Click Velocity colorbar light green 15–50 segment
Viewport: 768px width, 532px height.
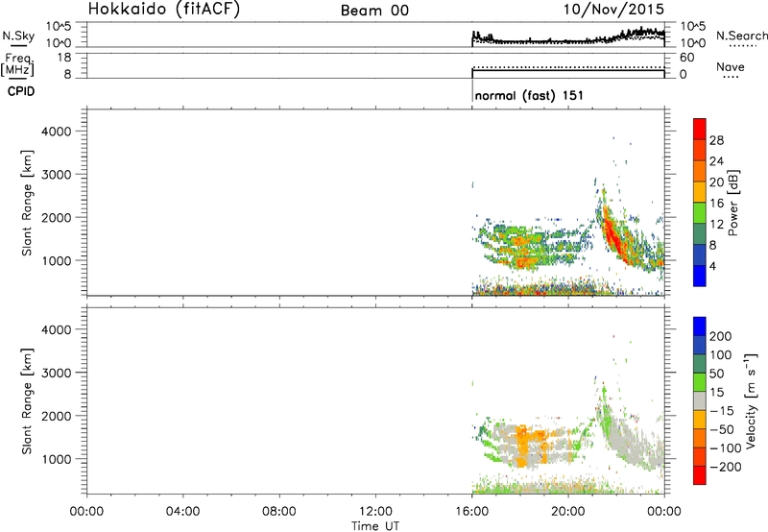tap(700, 382)
